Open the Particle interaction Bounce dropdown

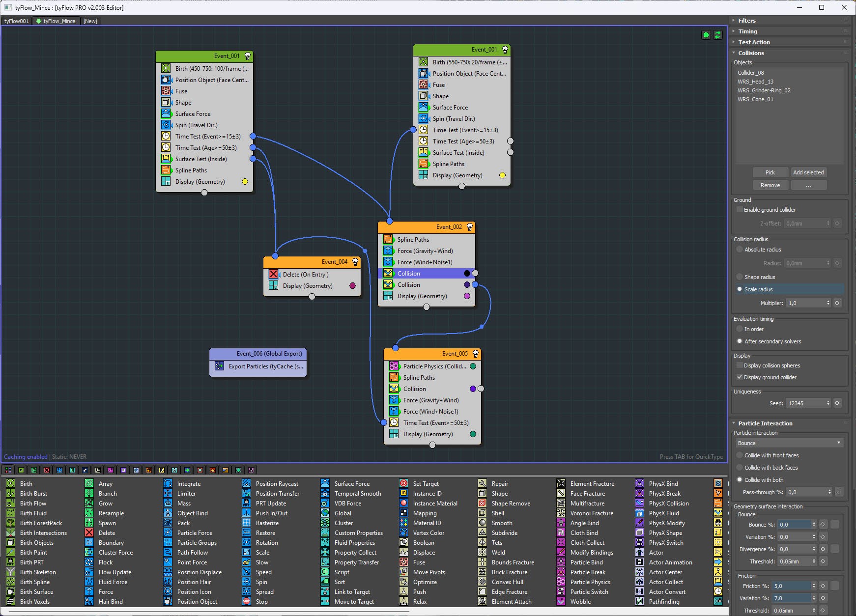point(789,443)
